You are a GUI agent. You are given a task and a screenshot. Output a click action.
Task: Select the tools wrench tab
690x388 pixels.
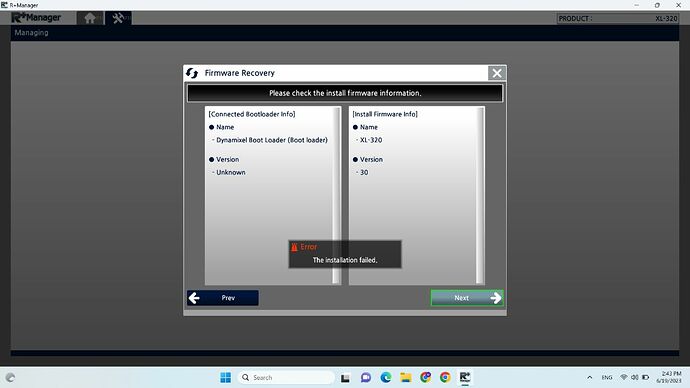(x=118, y=18)
